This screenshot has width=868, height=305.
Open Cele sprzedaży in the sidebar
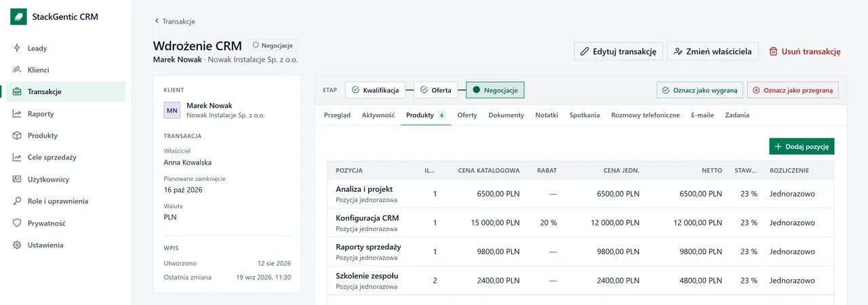click(x=66, y=157)
